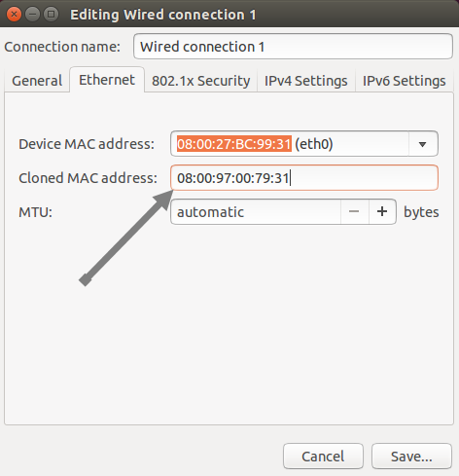Go to the IPv4 Settings tab
This screenshot has height=476, width=459.
[x=306, y=81]
